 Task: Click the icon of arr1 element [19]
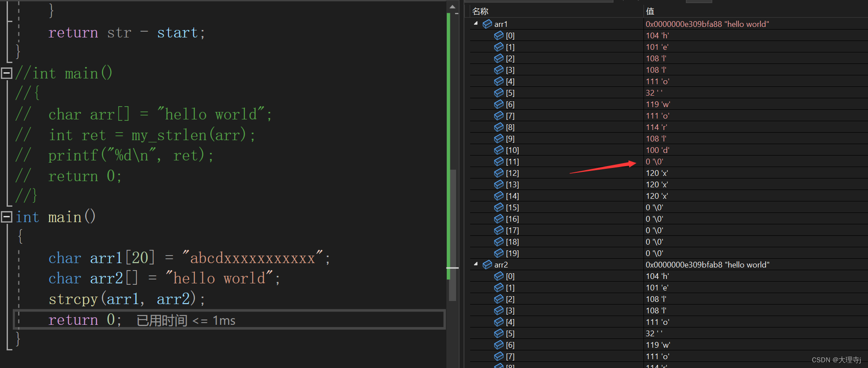pyautogui.click(x=499, y=253)
